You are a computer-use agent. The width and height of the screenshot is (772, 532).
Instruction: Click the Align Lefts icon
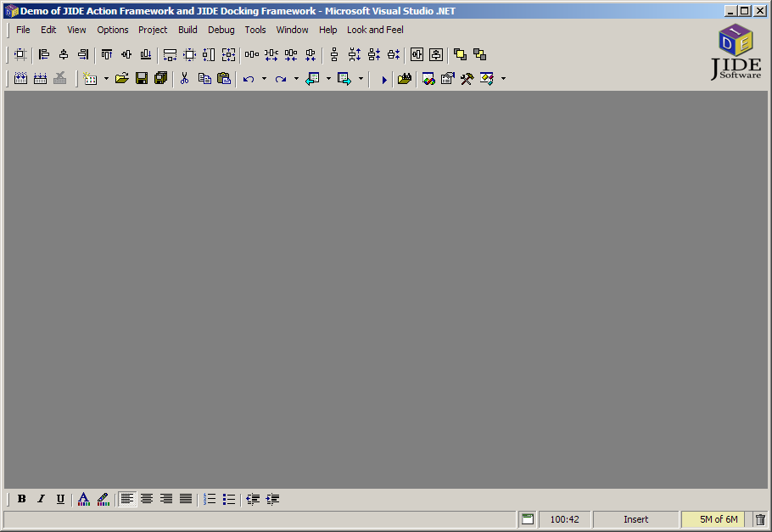point(44,54)
